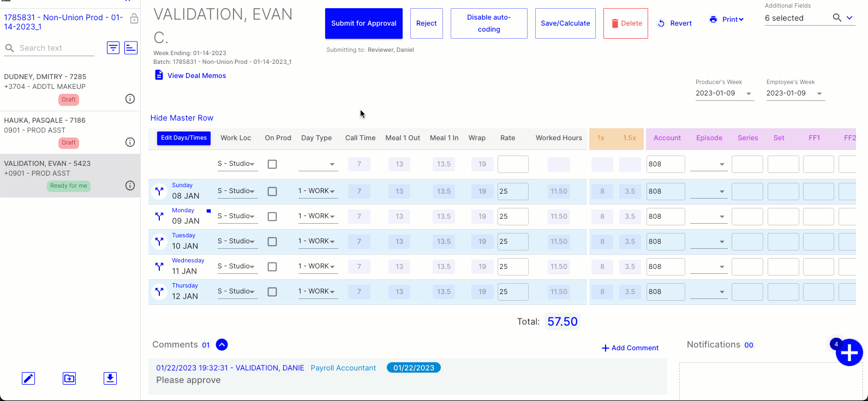Image resolution: width=868 pixels, height=401 pixels.
Task: Click Submit for Approval button
Action: (x=364, y=23)
